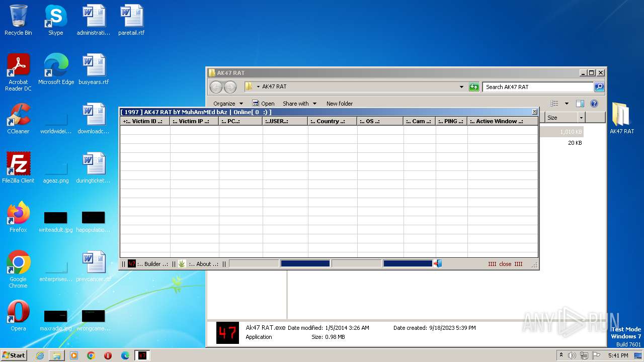Click the Start button
Screen dimensions: 644x362
coord(14,355)
